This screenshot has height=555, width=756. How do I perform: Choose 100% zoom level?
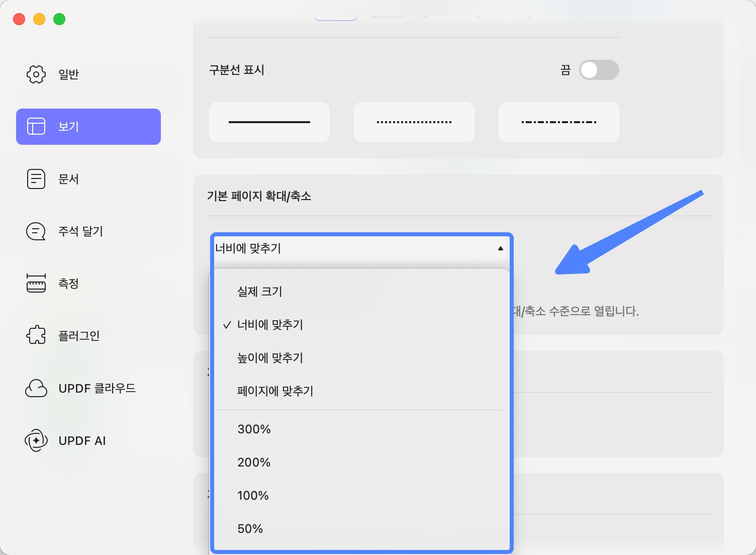click(360, 496)
